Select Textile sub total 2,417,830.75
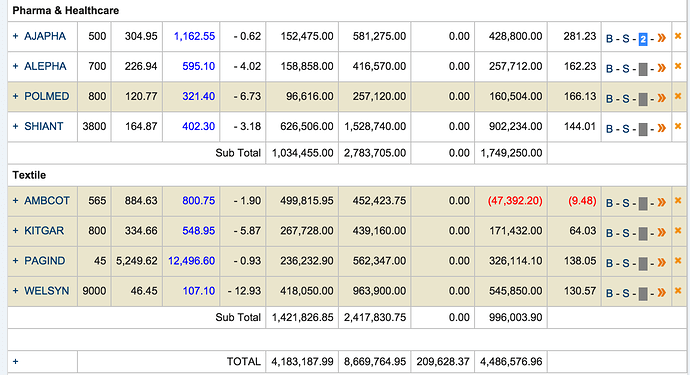This screenshot has width=690, height=375. coord(375,317)
